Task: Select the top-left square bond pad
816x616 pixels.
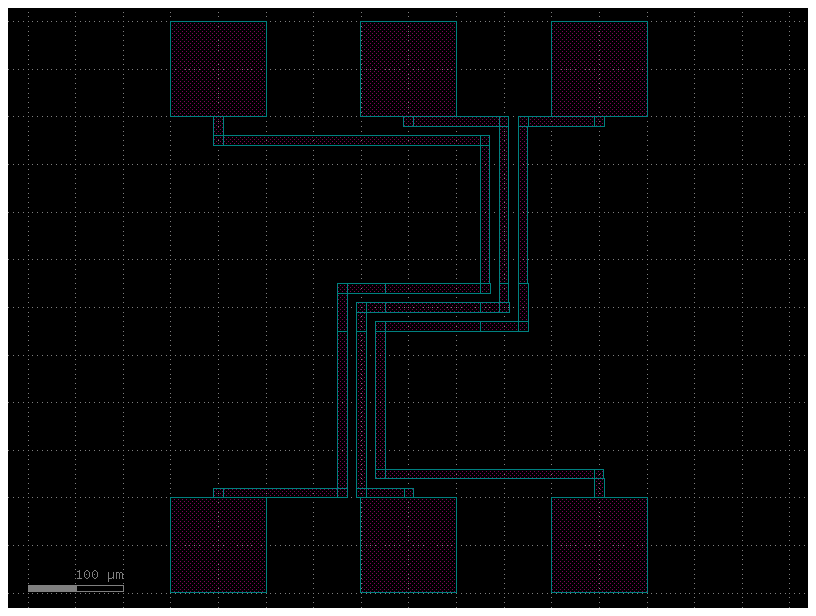Action: point(218,69)
